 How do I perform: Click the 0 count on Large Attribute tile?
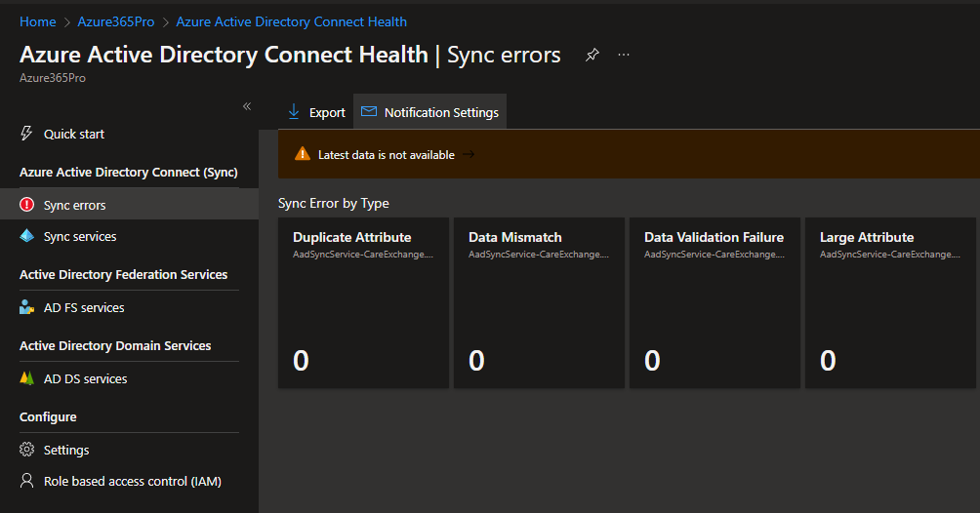pos(828,361)
